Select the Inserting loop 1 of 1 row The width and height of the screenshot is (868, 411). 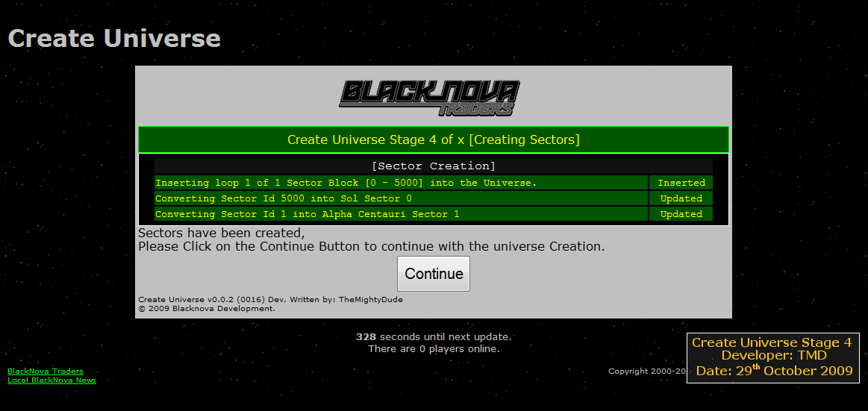[402, 183]
